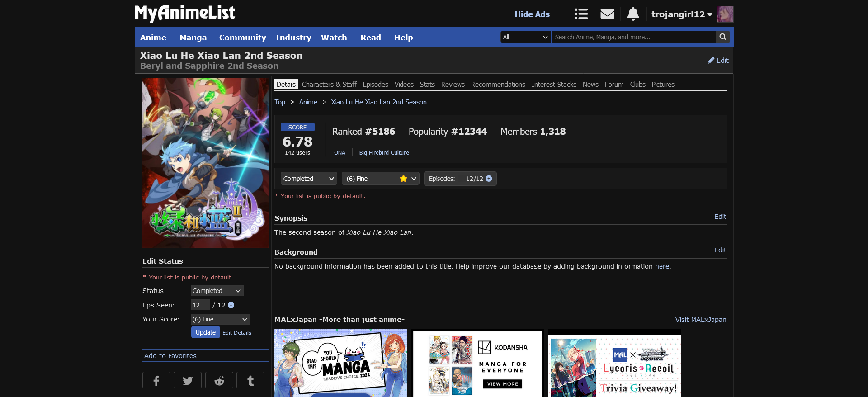
Task: Open messages envelope icon
Action: (607, 14)
